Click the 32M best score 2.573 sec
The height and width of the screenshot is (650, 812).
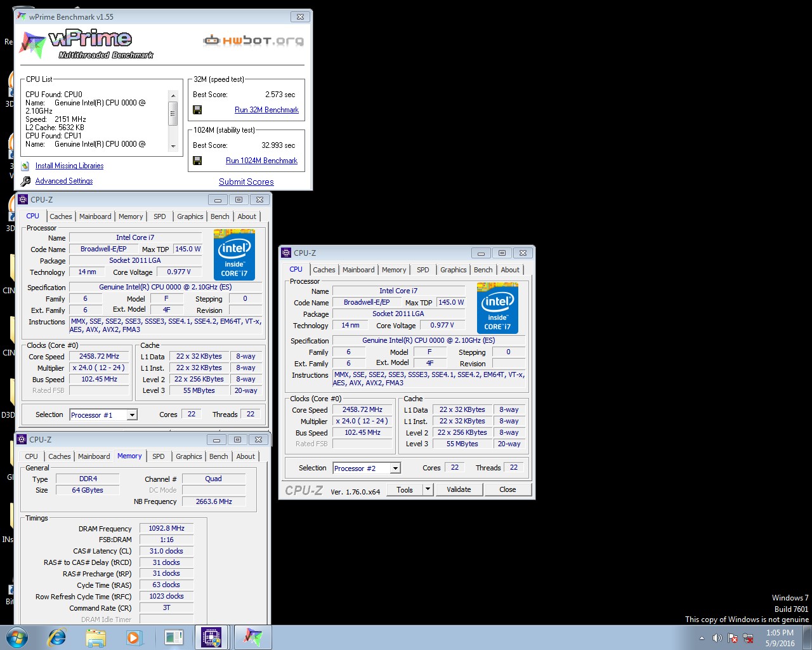(280, 95)
